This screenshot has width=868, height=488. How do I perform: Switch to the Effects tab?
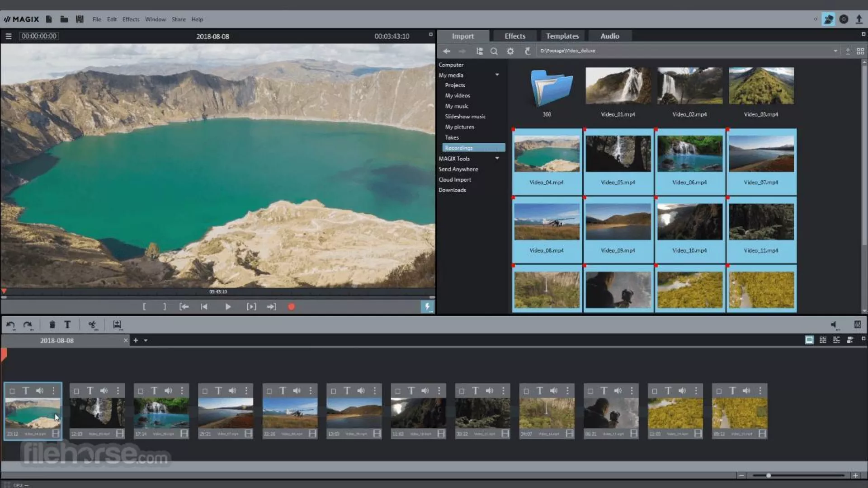515,36
